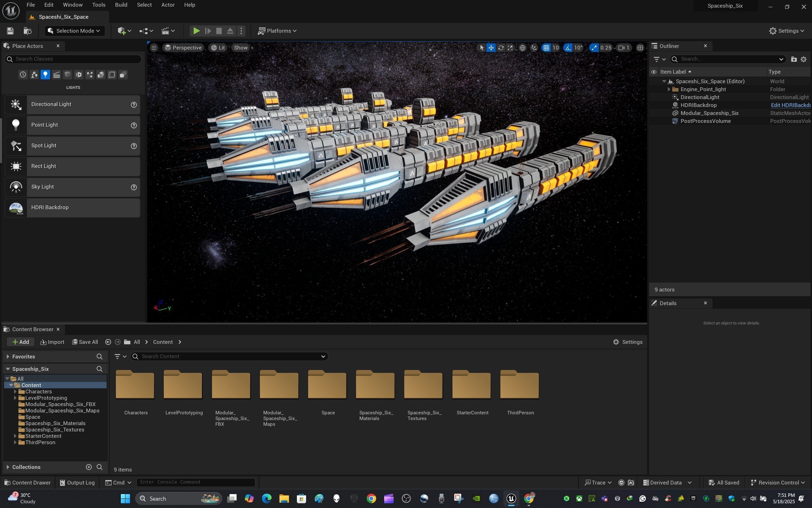Open the play options three-dot menu
The height and width of the screenshot is (508, 812).
click(x=241, y=31)
